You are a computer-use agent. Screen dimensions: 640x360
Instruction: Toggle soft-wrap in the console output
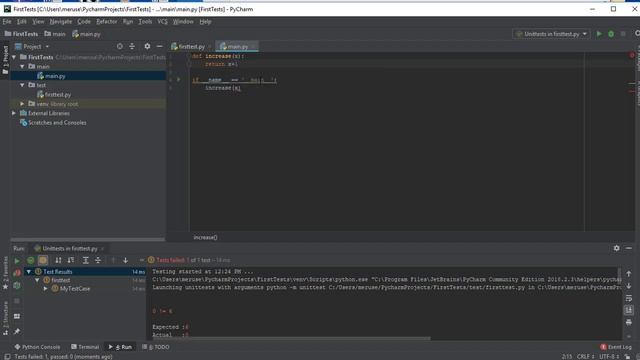629,298
